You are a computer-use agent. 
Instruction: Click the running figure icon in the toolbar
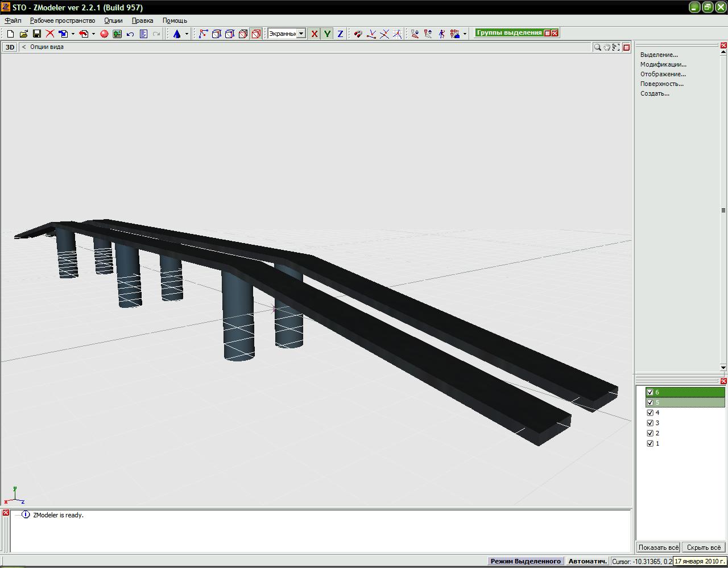coord(441,34)
